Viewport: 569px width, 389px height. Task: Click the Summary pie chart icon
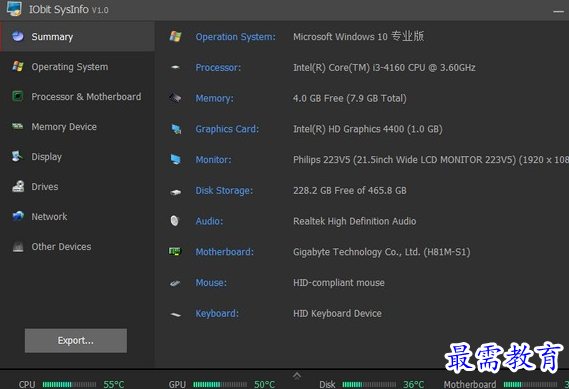pyautogui.click(x=18, y=36)
